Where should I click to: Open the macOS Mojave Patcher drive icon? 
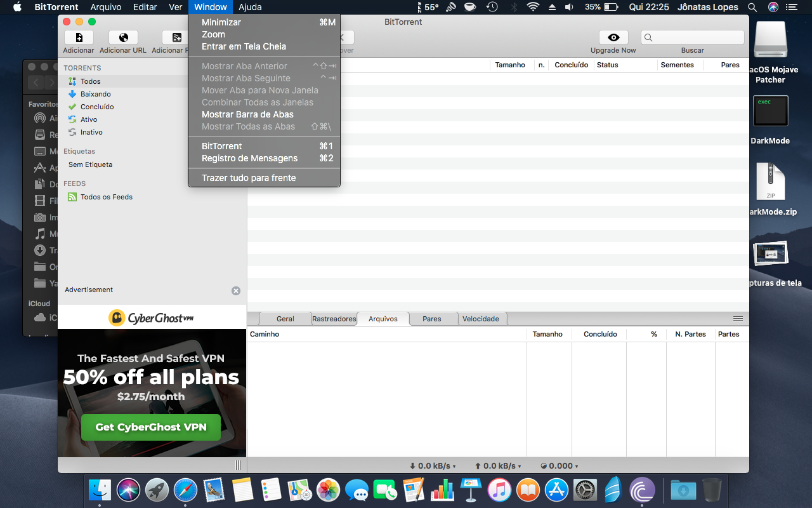[x=770, y=40]
